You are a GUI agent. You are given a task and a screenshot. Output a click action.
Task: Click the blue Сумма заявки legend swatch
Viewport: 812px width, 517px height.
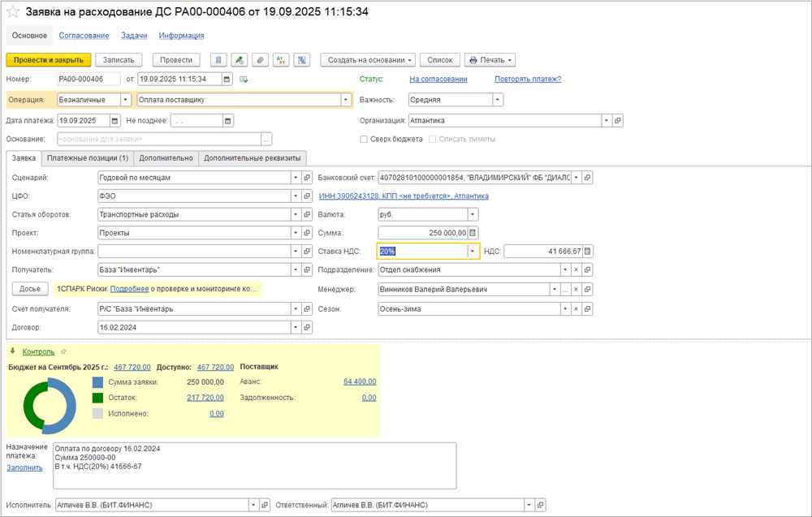pyautogui.click(x=98, y=382)
